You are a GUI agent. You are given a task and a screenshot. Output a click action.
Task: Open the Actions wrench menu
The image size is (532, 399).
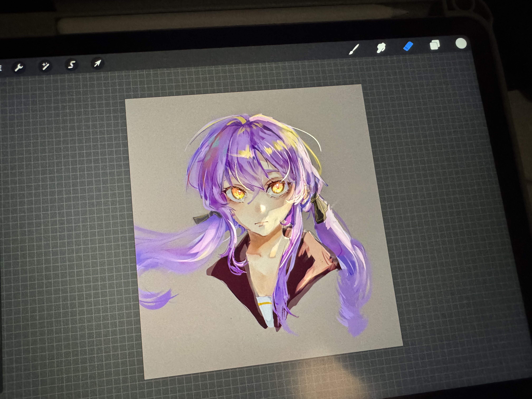pos(19,68)
